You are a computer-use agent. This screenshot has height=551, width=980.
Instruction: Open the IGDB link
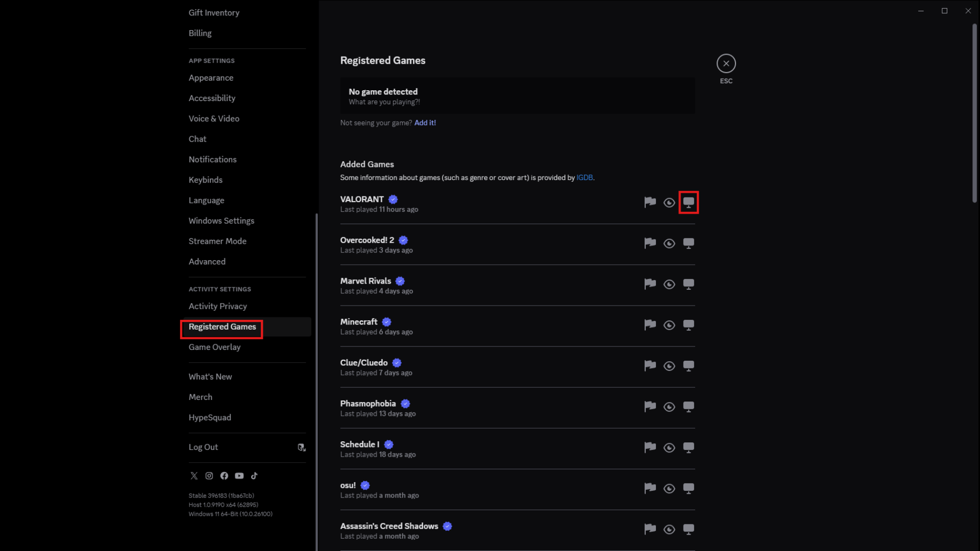click(584, 178)
